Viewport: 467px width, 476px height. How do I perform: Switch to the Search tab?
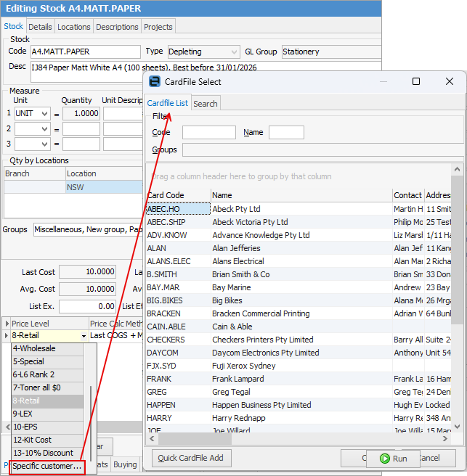coord(205,104)
